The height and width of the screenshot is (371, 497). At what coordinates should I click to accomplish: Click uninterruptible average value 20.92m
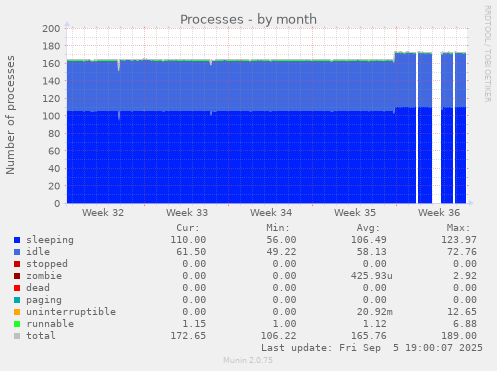coord(375,312)
